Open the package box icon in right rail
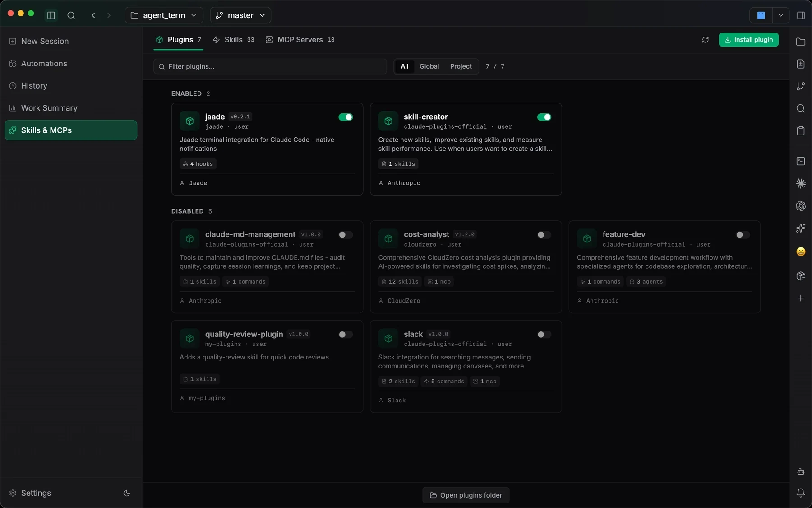Image resolution: width=812 pixels, height=508 pixels. [x=801, y=276]
